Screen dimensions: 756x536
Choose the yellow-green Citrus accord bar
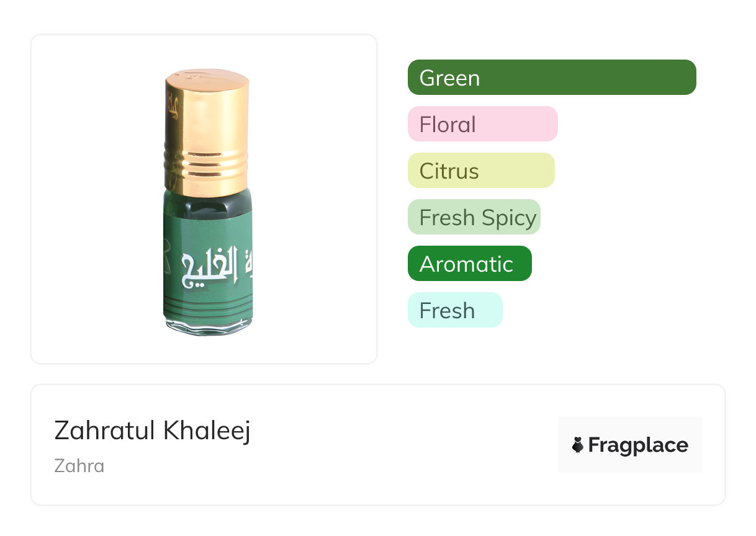coord(480,171)
